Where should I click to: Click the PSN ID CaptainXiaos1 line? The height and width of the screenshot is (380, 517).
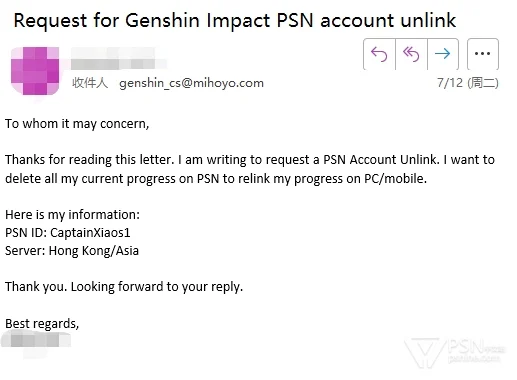pyautogui.click(x=68, y=233)
